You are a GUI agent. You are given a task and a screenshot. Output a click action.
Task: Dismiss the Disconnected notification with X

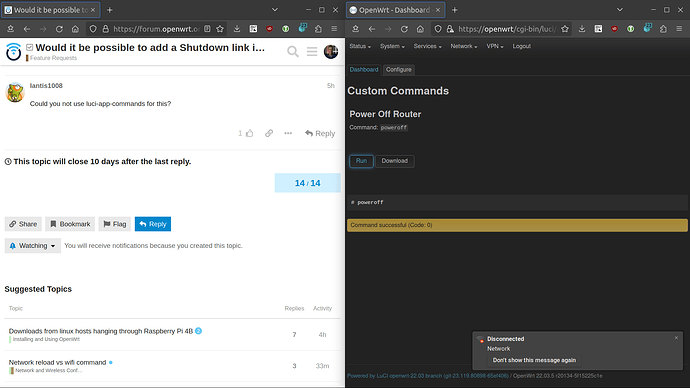click(x=676, y=338)
